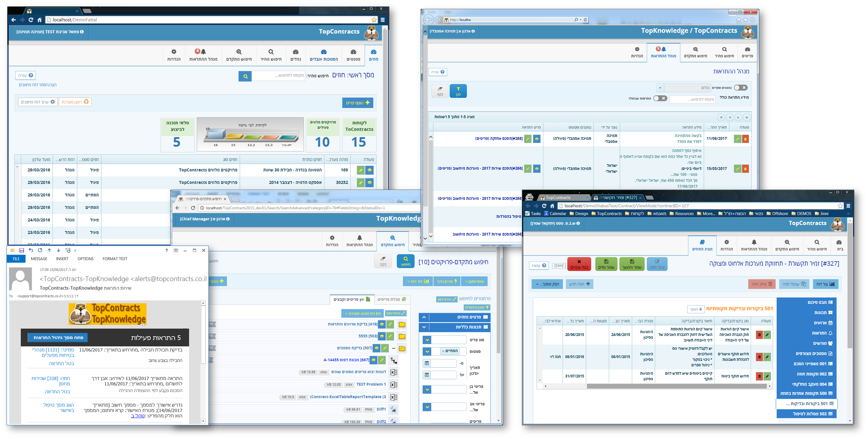Open the סוג פריט dropdown
Viewport: 868px width, 439px height.
click(427, 340)
